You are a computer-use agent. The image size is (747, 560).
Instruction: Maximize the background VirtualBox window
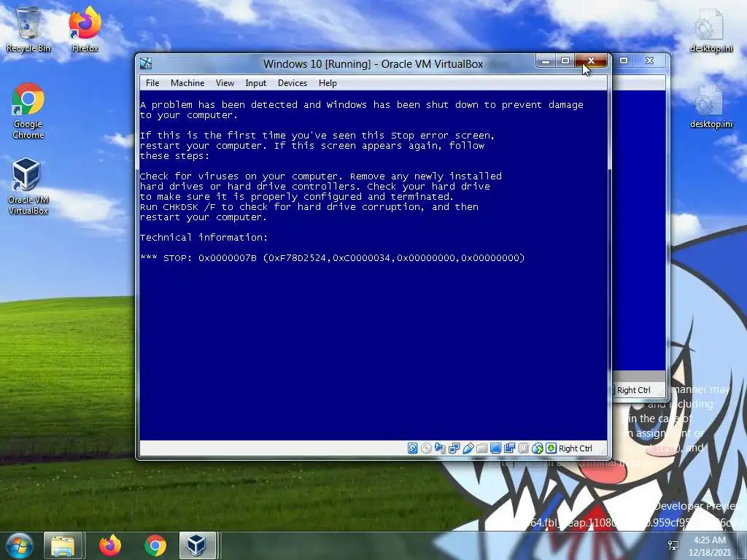pyautogui.click(x=624, y=61)
